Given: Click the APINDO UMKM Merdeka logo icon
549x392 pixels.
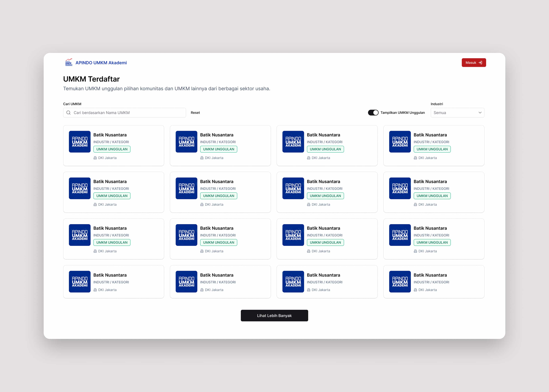Looking at the screenshot, I should click(69, 62).
